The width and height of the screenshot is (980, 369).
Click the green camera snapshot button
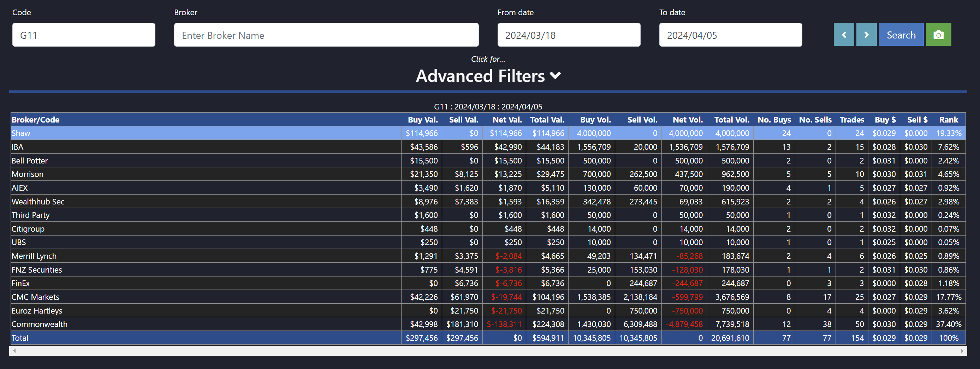[938, 35]
